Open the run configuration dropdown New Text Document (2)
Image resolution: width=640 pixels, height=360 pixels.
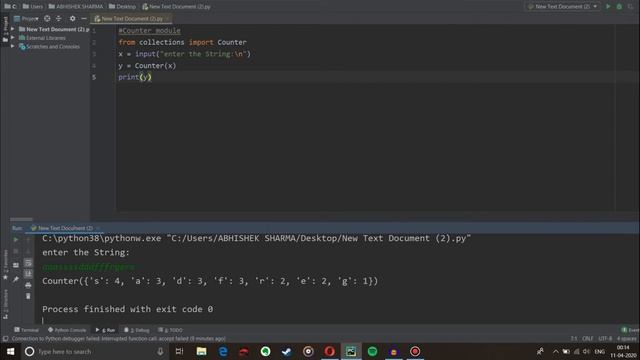click(562, 7)
